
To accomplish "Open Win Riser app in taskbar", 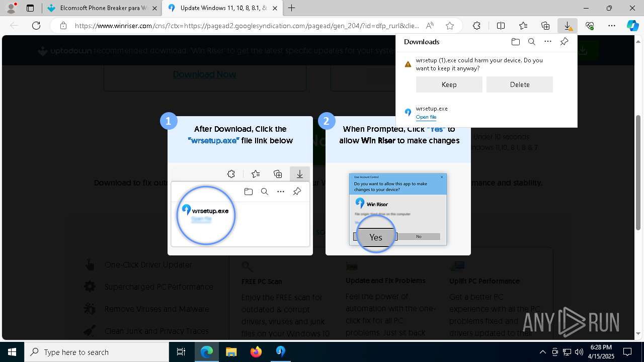I will [280, 352].
